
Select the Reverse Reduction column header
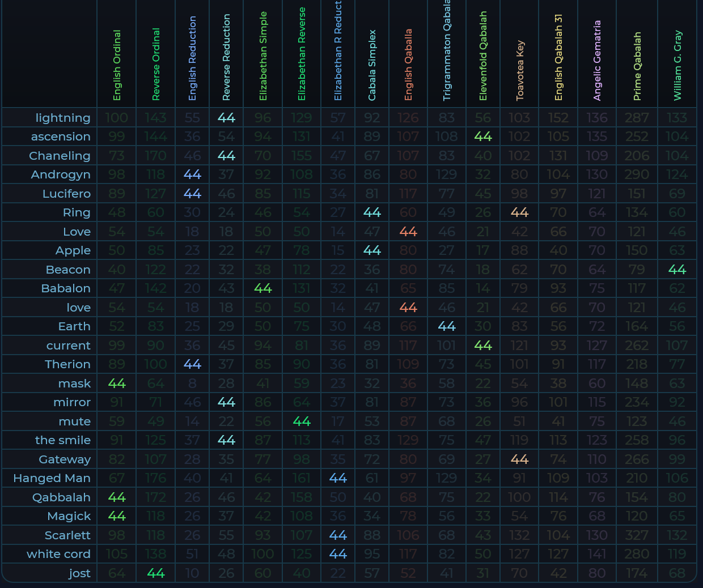[226, 58]
